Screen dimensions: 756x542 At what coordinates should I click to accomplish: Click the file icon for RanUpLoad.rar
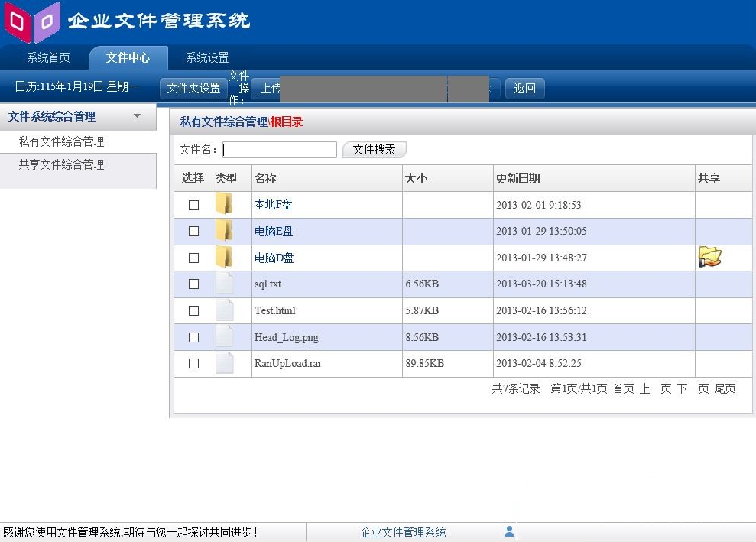[x=225, y=363]
